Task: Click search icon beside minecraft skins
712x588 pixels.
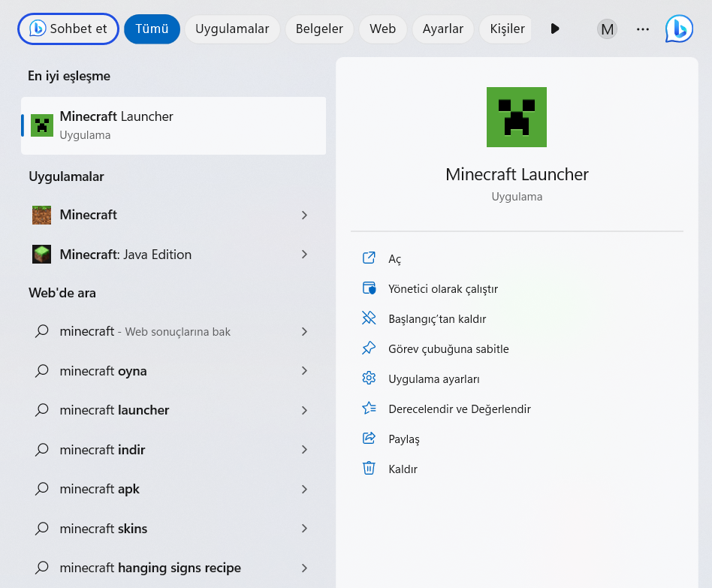Action: click(42, 528)
